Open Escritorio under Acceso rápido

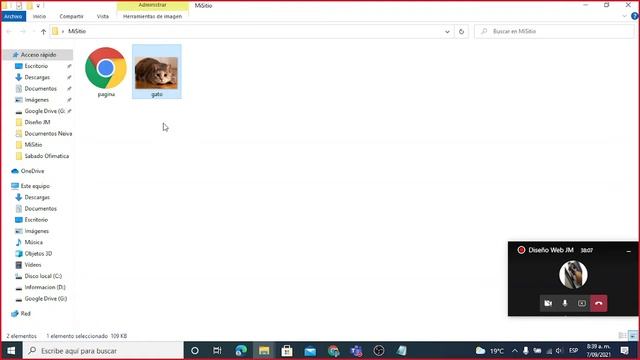pyautogui.click(x=36, y=66)
